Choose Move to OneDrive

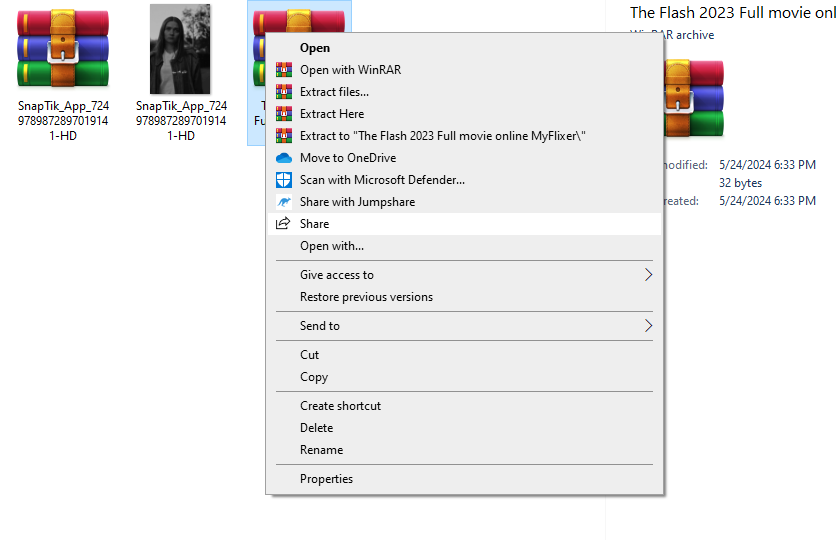click(x=463, y=158)
